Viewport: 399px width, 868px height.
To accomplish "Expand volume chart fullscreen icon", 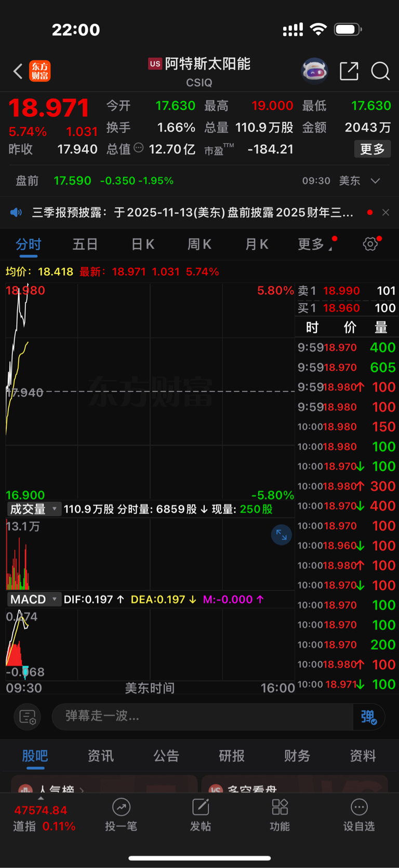I will point(282,535).
